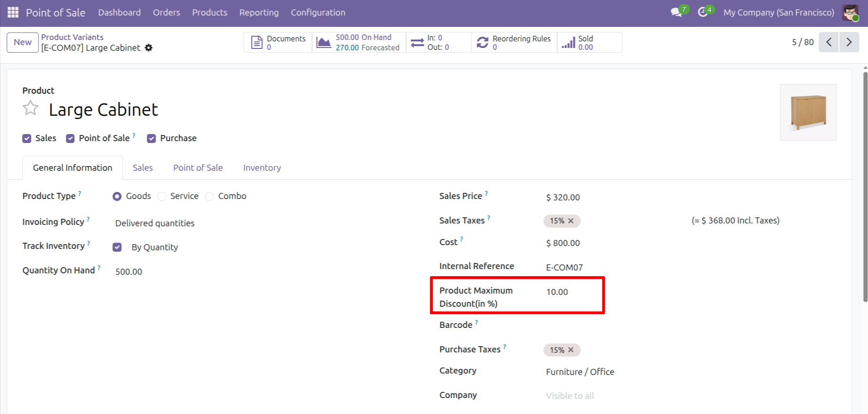Click the Large Cabinet product image
This screenshot has width=868, height=414.
(808, 112)
